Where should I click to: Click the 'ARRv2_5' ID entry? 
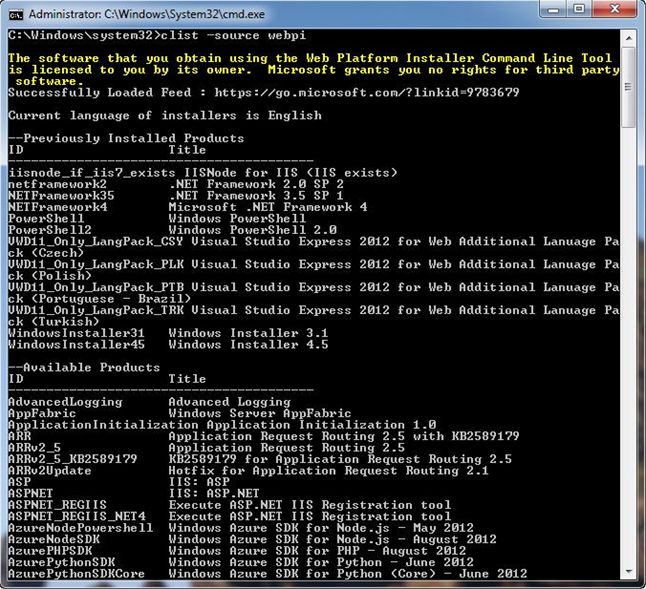point(35,448)
